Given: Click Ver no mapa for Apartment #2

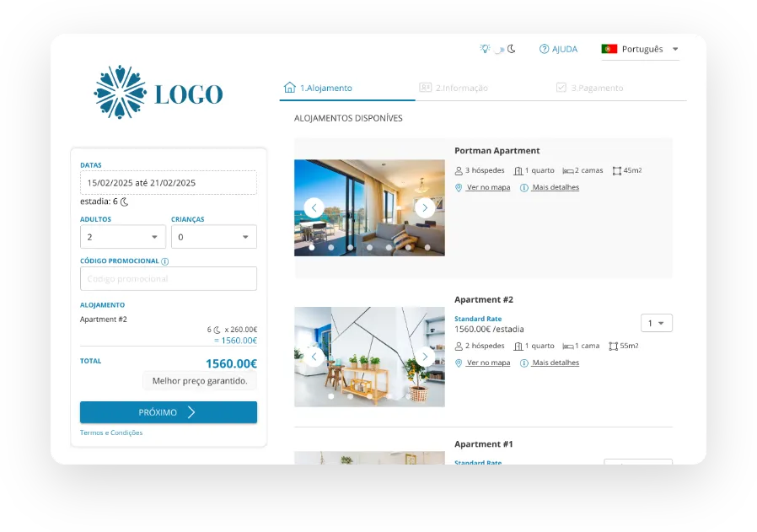Looking at the screenshot, I should click(x=488, y=363).
